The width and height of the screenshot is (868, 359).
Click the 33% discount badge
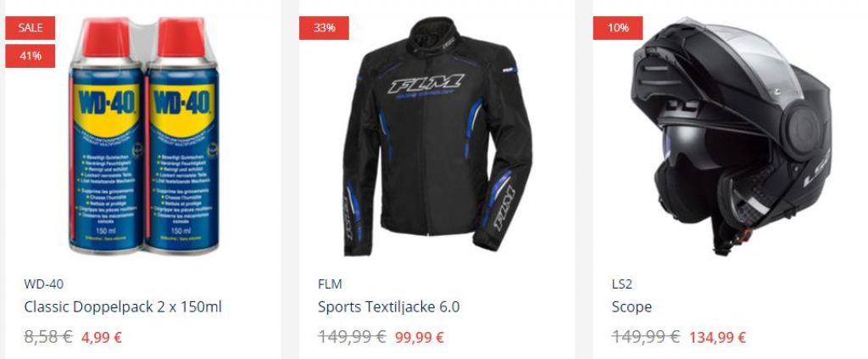tap(324, 28)
